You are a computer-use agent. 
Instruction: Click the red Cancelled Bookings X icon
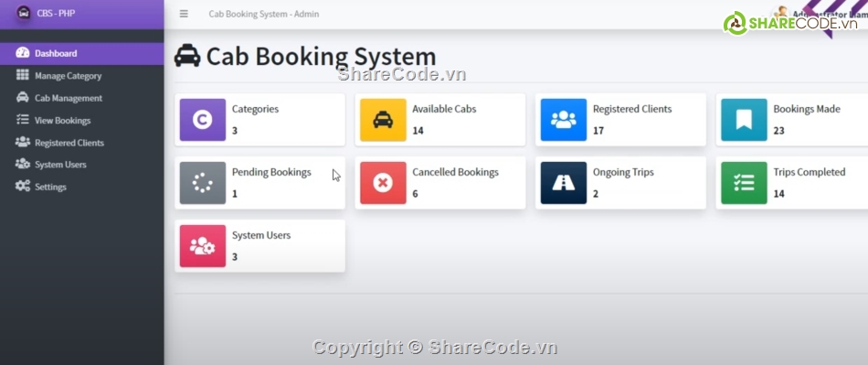pyautogui.click(x=383, y=183)
